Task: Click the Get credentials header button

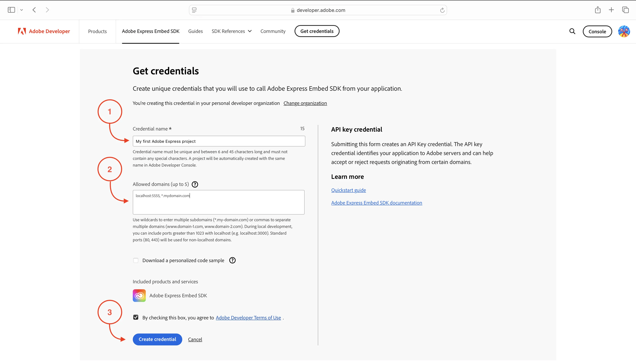Action: (317, 31)
